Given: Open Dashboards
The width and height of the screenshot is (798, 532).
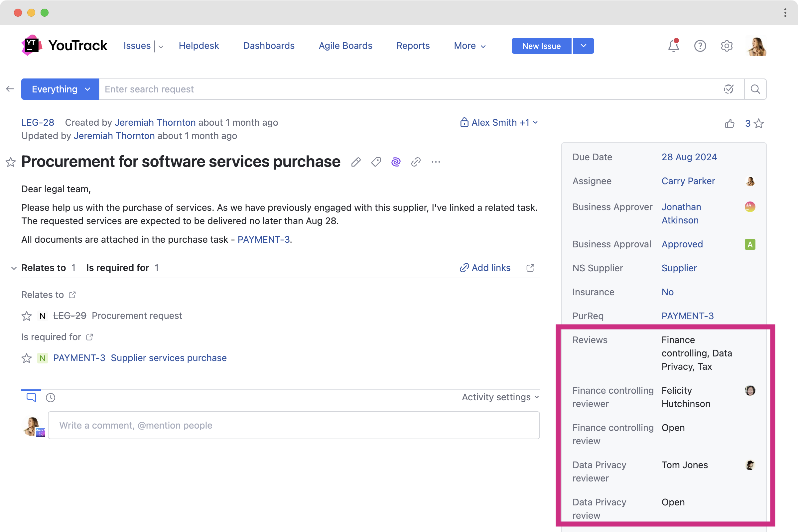Looking at the screenshot, I should click(x=269, y=46).
